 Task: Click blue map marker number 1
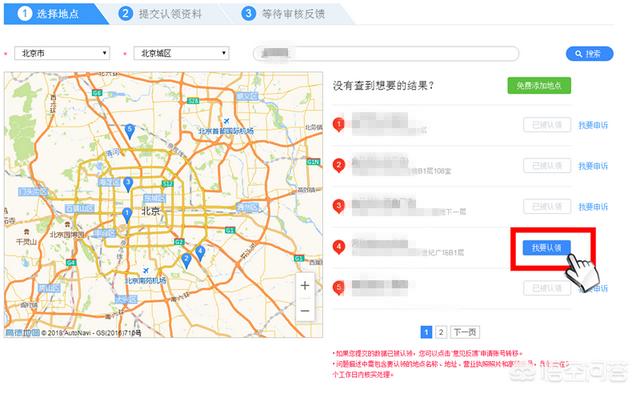127,215
